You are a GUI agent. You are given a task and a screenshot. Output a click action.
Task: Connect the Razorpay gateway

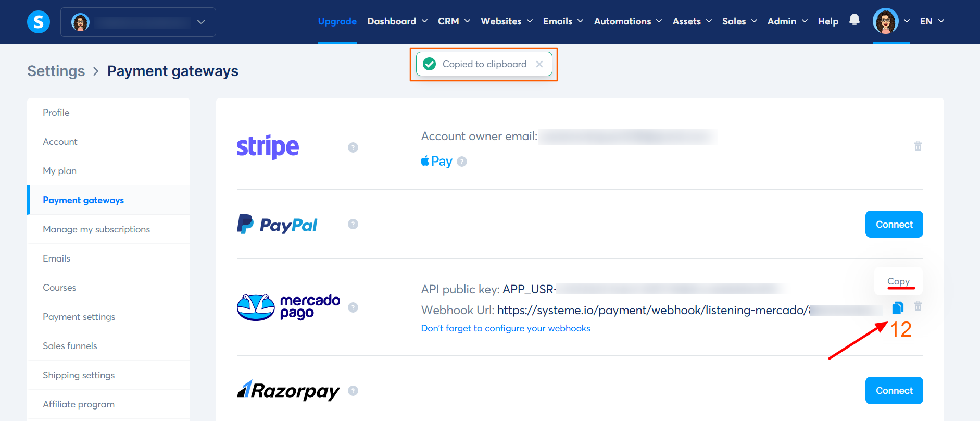[x=894, y=391]
